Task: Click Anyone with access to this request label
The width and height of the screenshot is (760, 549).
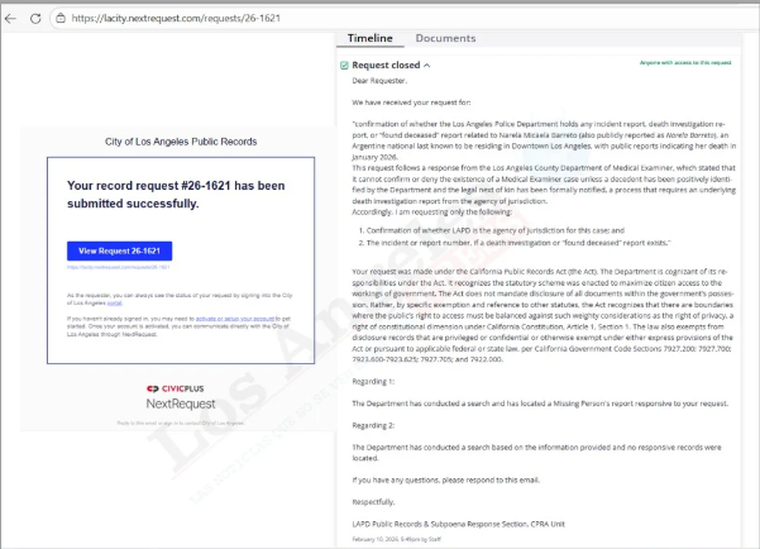Action: point(685,62)
